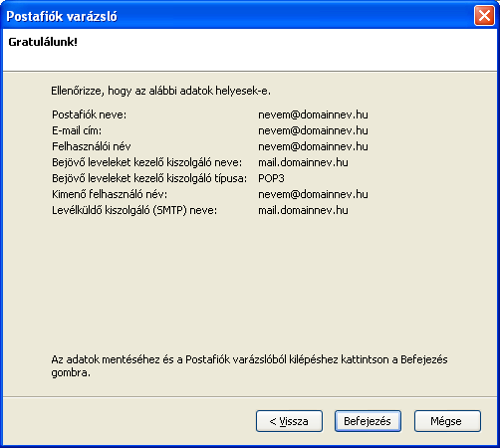Image resolution: width=500 pixels, height=448 pixels.
Task: Click the Postafiók neve label
Action: pyautogui.click(x=89, y=114)
